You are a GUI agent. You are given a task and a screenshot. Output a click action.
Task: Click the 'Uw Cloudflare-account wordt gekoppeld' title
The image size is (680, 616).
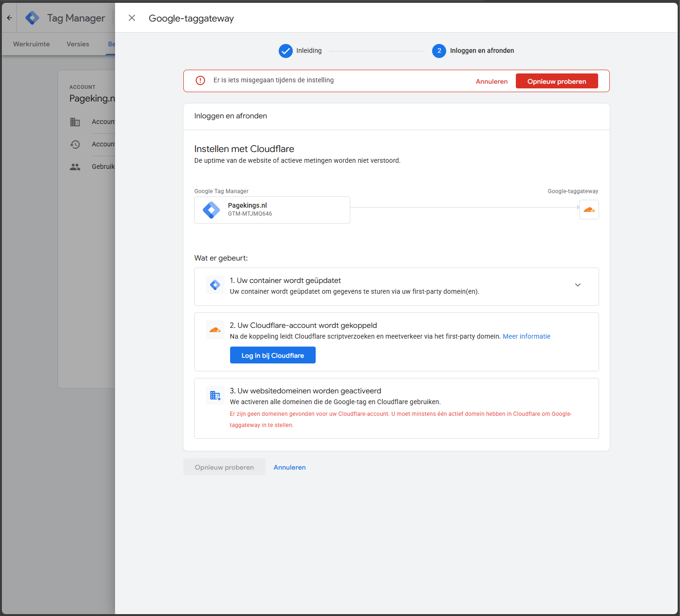pos(304,325)
